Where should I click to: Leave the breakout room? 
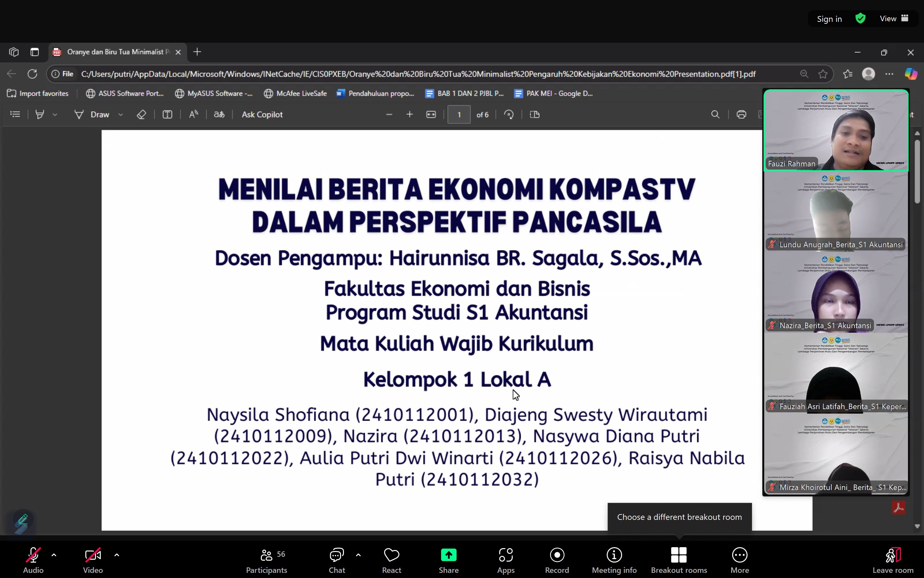coord(893,560)
